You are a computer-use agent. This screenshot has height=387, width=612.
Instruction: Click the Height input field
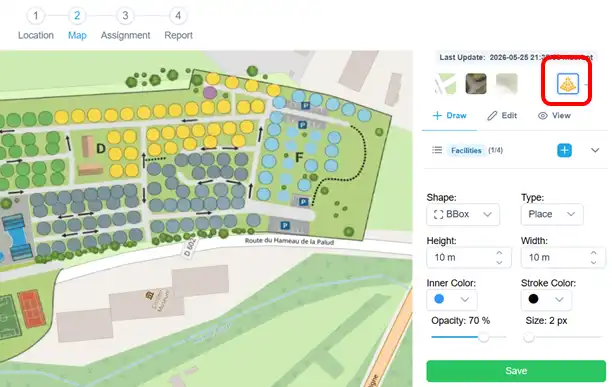point(469,257)
